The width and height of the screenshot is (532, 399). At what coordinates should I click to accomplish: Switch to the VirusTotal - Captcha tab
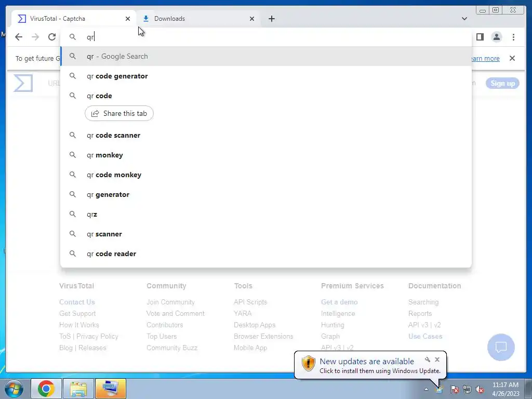tap(74, 19)
